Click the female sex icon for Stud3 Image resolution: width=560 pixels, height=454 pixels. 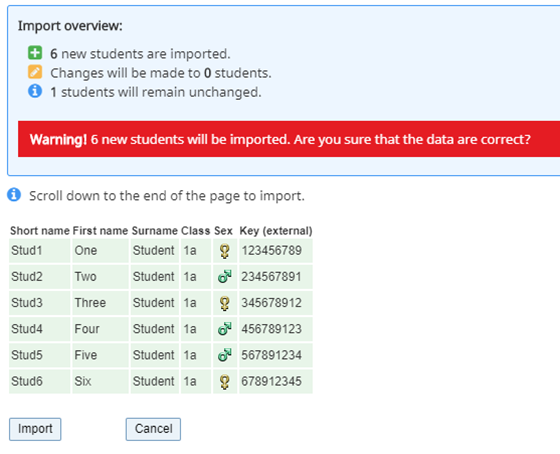click(225, 303)
